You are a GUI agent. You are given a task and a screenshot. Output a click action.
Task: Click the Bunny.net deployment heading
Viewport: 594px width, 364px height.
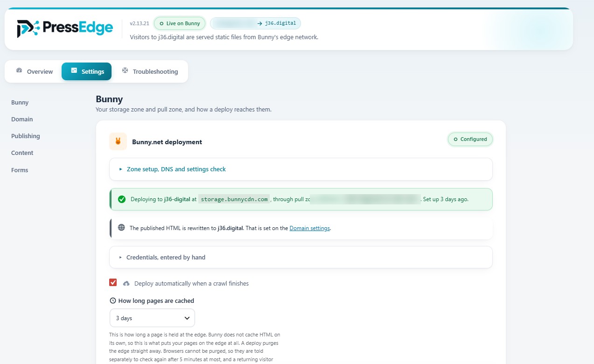tap(167, 142)
